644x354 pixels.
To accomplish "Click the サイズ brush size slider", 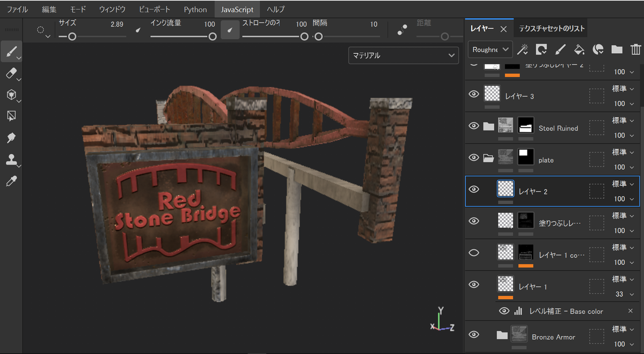I will coord(92,37).
